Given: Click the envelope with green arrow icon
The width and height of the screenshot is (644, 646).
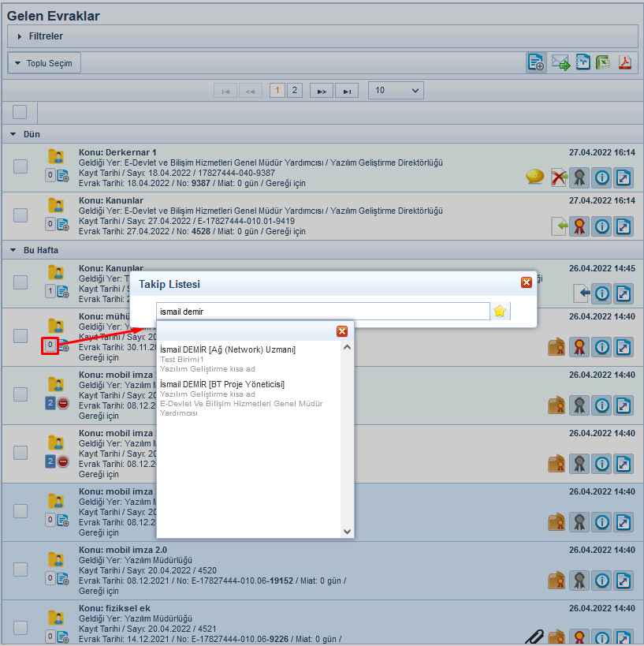Looking at the screenshot, I should pos(560,63).
